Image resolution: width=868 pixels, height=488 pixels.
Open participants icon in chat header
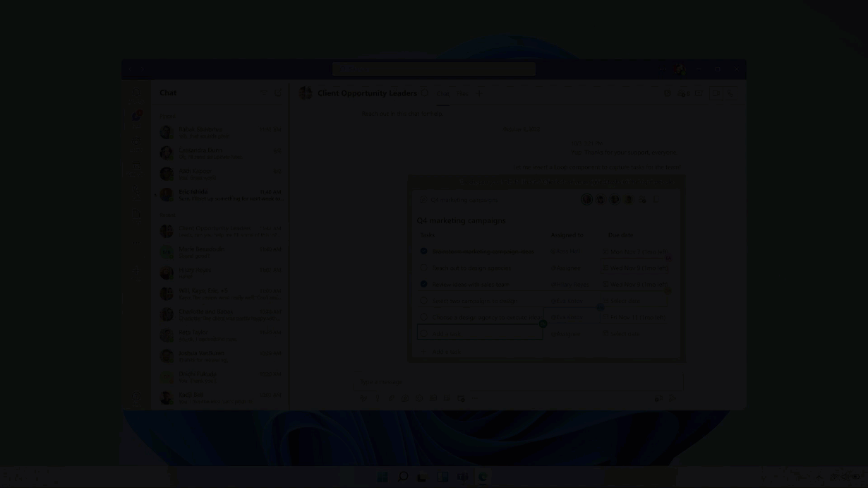pos(684,93)
